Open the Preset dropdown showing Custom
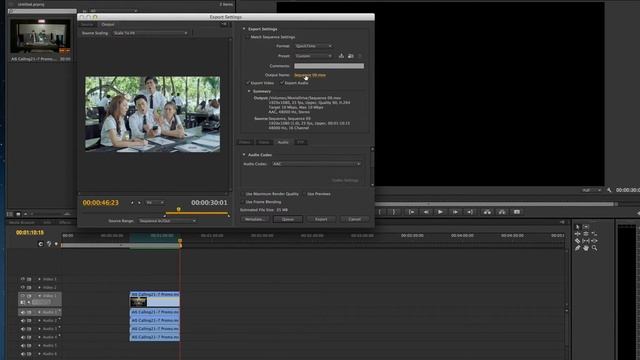The image size is (640, 360). pos(313,56)
